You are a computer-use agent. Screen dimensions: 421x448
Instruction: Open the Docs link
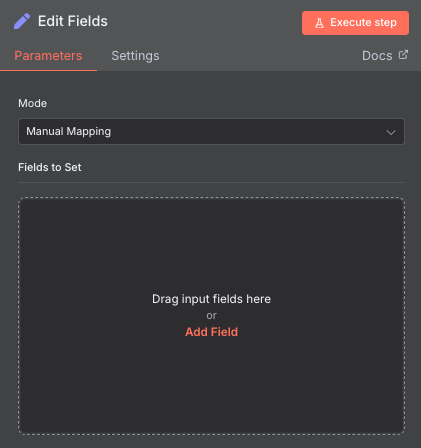point(385,56)
